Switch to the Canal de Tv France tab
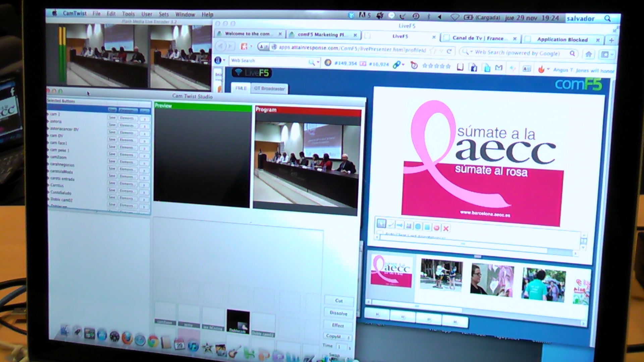This screenshot has width=644, height=362. click(x=480, y=38)
